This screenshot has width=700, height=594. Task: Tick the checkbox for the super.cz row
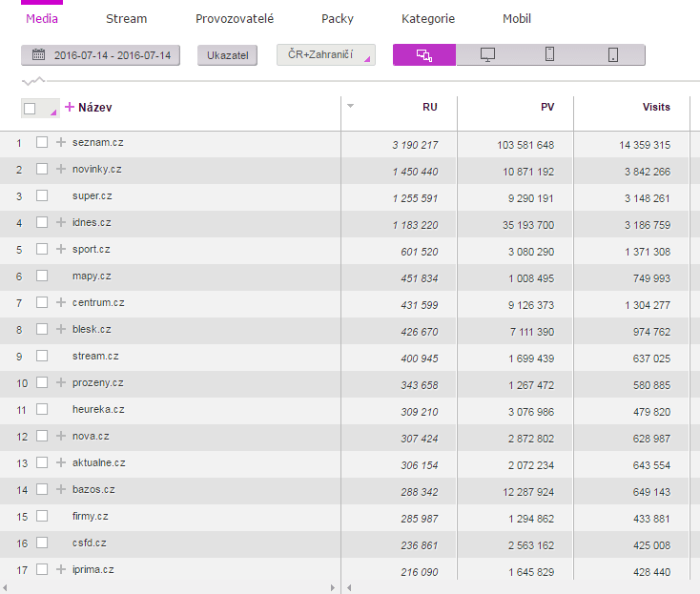pyautogui.click(x=42, y=195)
